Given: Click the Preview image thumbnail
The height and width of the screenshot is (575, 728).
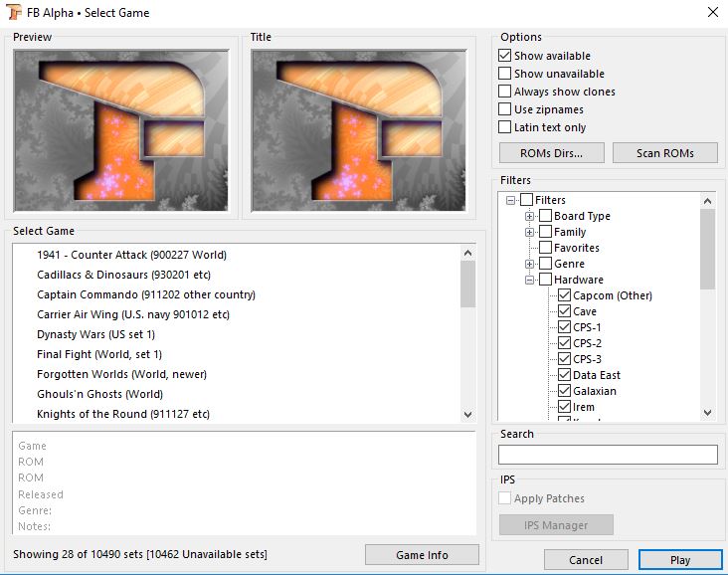Looking at the screenshot, I should tap(121, 130).
